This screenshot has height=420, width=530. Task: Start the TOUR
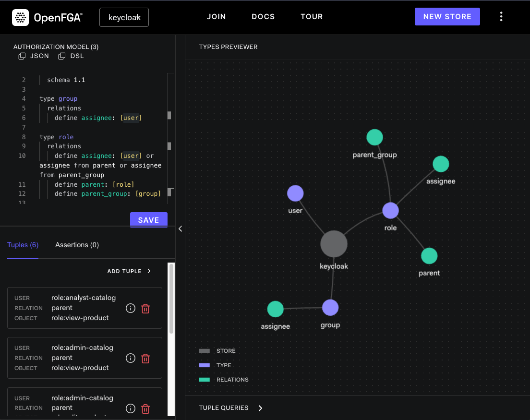tap(312, 16)
